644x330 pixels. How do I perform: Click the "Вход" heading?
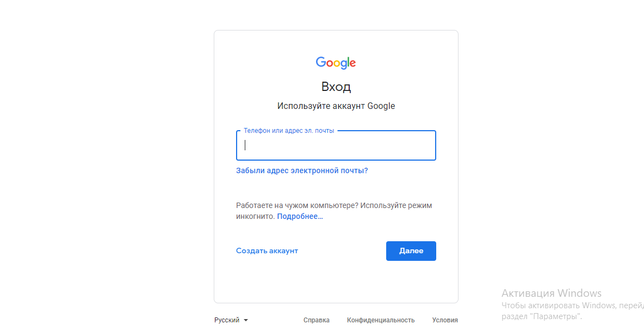[336, 87]
